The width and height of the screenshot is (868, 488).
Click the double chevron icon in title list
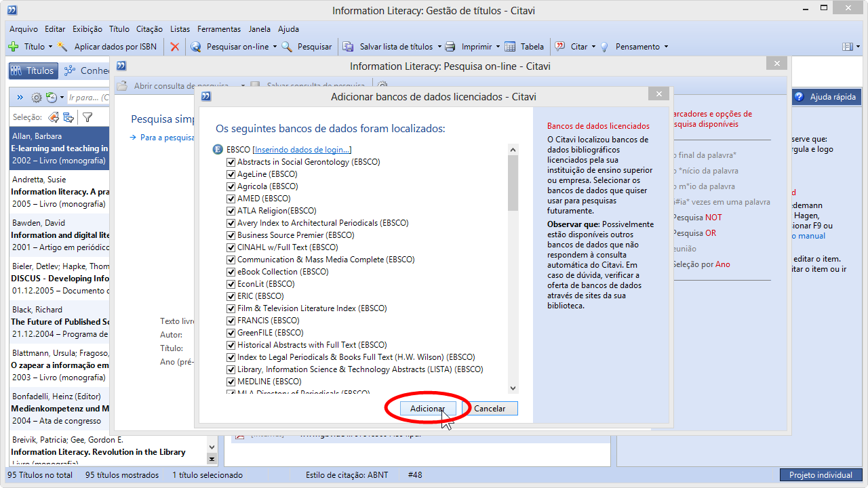click(20, 98)
